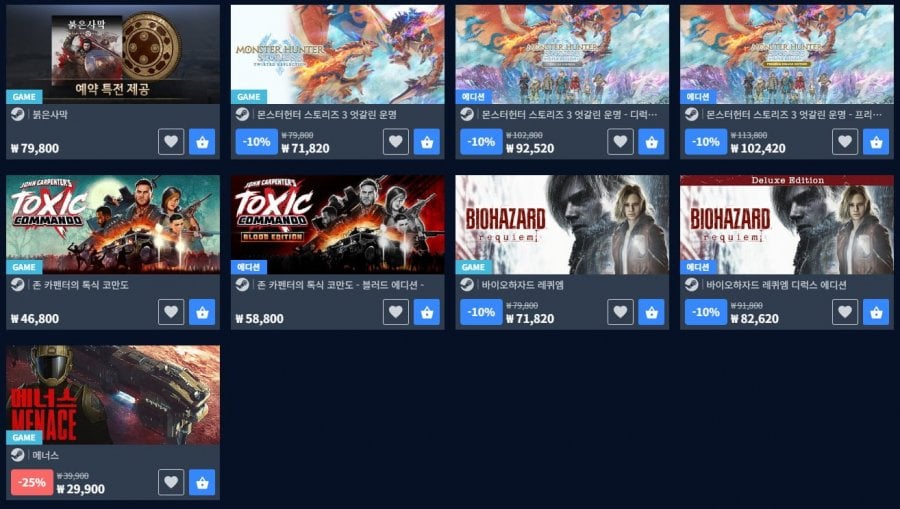Viewport: 900px width, 509px height.
Task: Open the 몬스터헌터 스토리즈 3 엇갈린 운명 title link
Action: pos(327,114)
